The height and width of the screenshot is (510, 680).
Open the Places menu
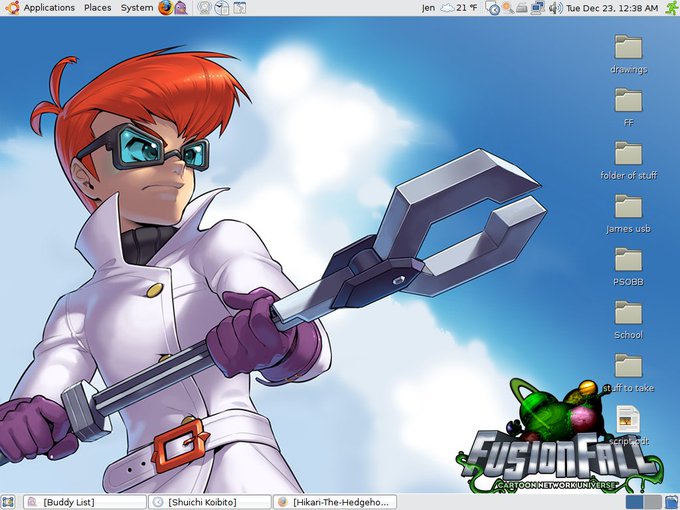[98, 8]
